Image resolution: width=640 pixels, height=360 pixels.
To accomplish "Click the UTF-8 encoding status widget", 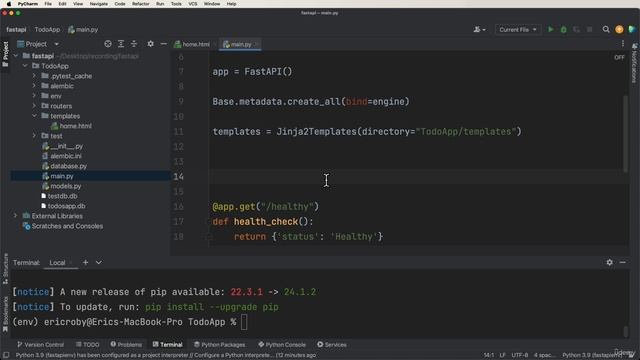I will (x=520, y=355).
